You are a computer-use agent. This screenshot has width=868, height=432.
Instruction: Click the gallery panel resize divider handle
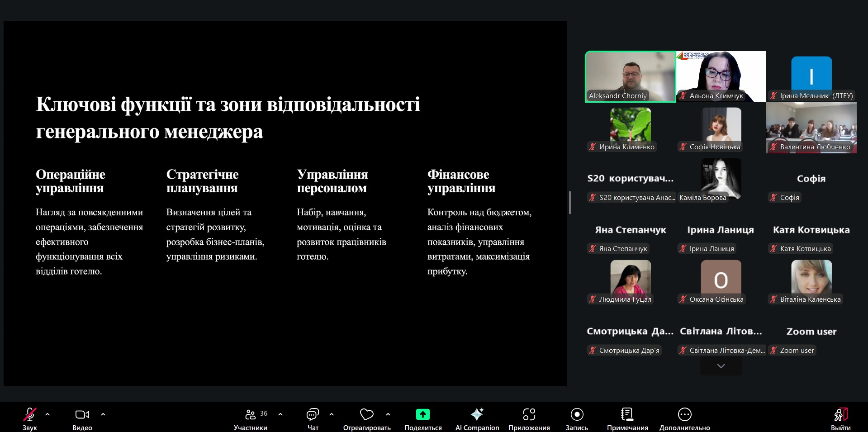(570, 202)
